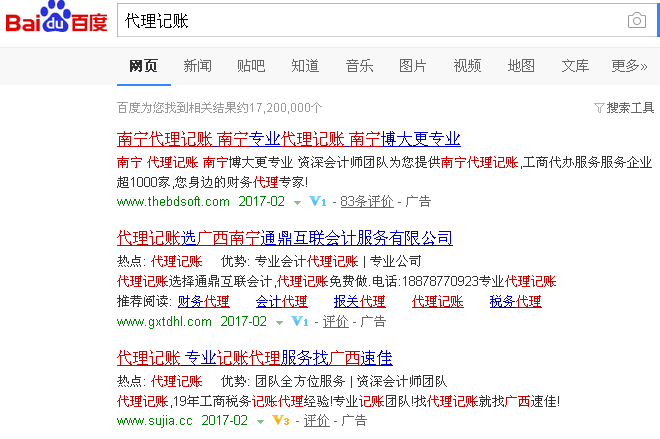
Task: Open recommended link 代理记账
Action: pyautogui.click(x=438, y=302)
